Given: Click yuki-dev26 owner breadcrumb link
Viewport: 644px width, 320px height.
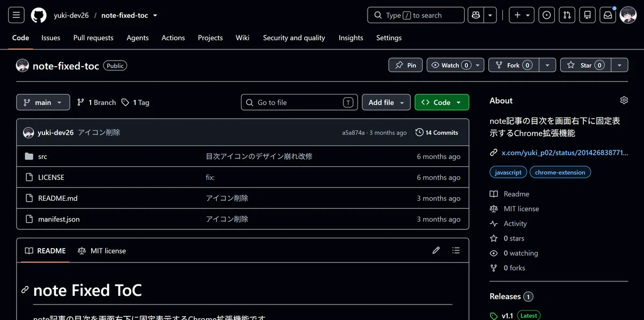Looking at the screenshot, I should pyautogui.click(x=71, y=15).
